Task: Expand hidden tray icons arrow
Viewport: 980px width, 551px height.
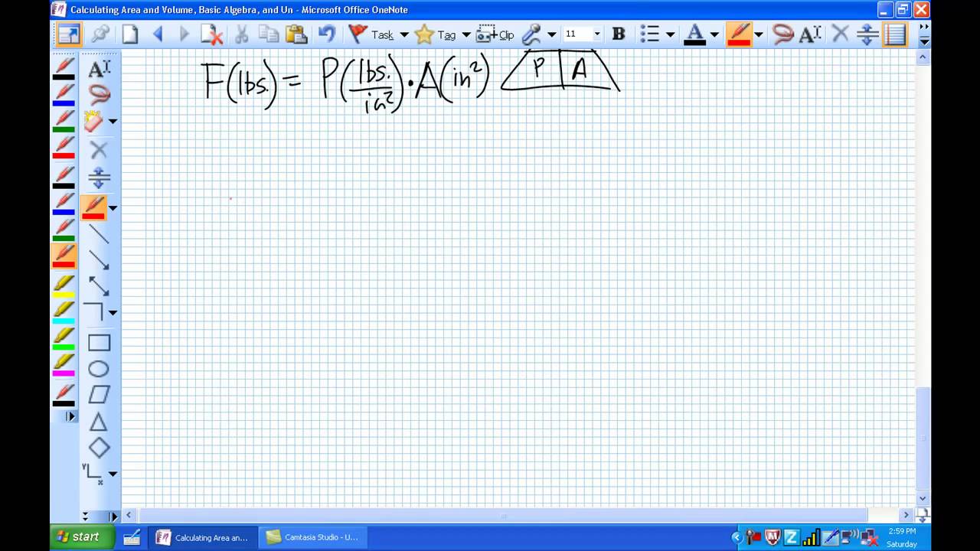Action: (x=737, y=538)
